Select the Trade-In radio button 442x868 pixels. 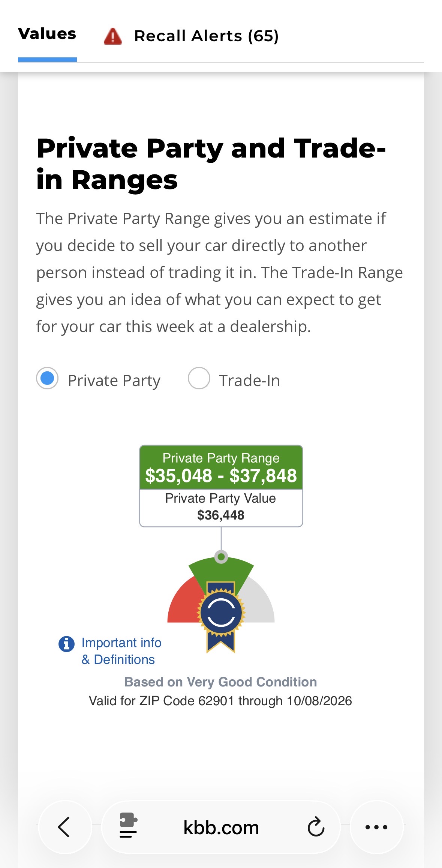199,378
